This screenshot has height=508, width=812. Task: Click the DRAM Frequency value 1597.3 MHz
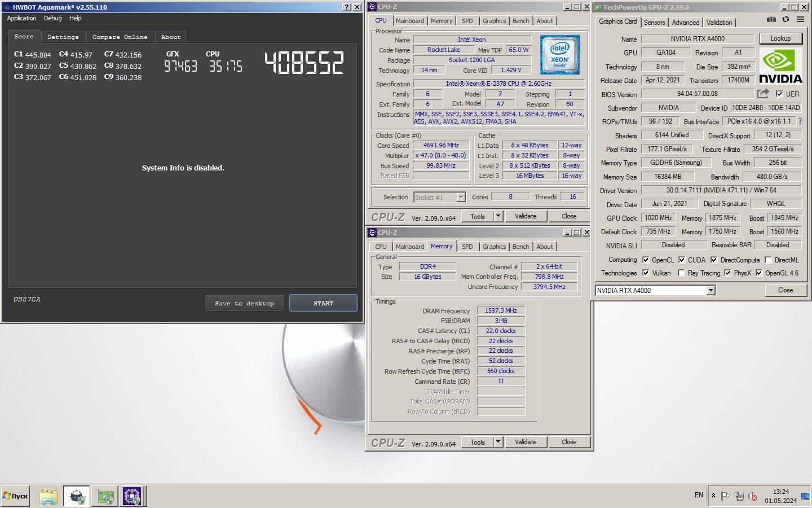click(x=501, y=310)
